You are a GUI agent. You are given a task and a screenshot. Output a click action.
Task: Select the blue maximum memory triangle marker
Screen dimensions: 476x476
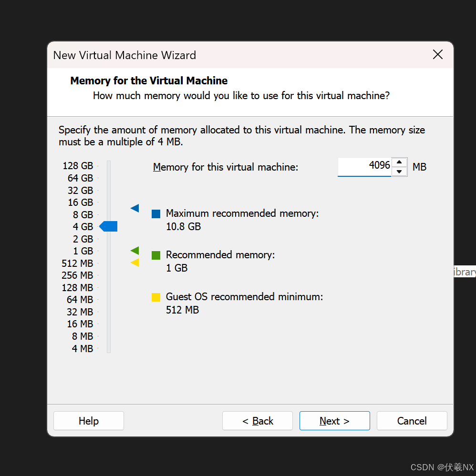(135, 208)
